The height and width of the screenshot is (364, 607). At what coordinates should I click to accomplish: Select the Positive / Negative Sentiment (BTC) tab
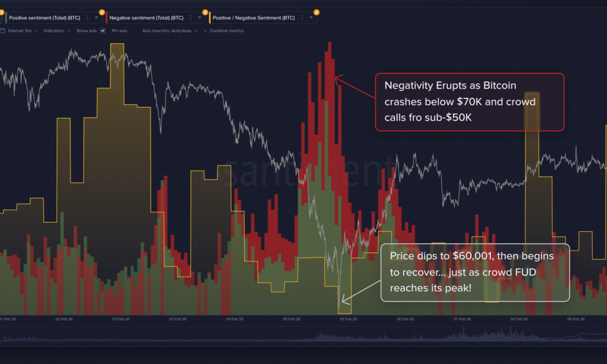tap(255, 17)
